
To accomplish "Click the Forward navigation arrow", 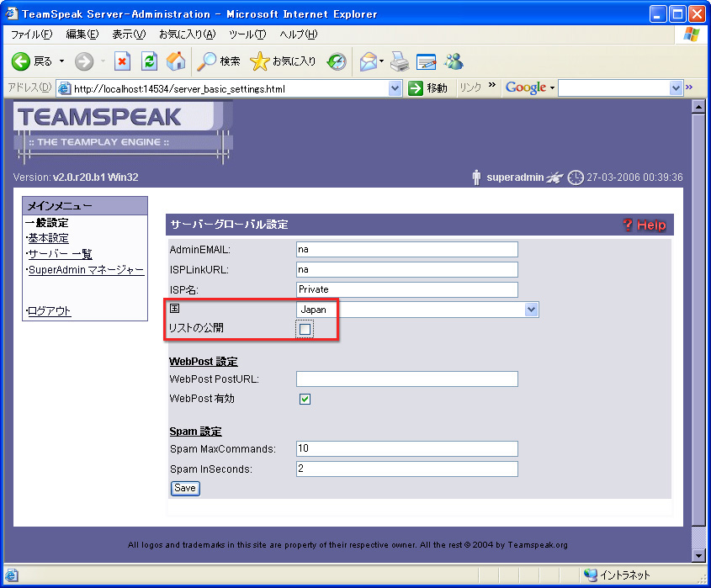I will pyautogui.click(x=84, y=61).
